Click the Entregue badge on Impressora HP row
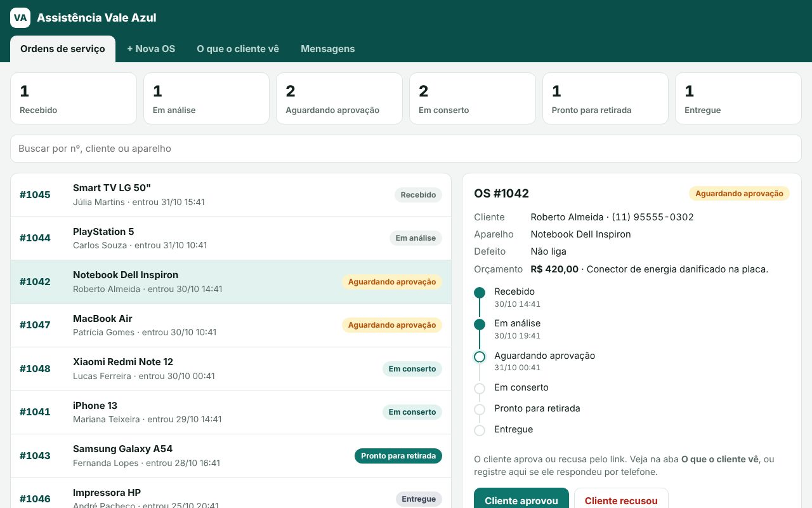The height and width of the screenshot is (508, 812). (x=419, y=499)
